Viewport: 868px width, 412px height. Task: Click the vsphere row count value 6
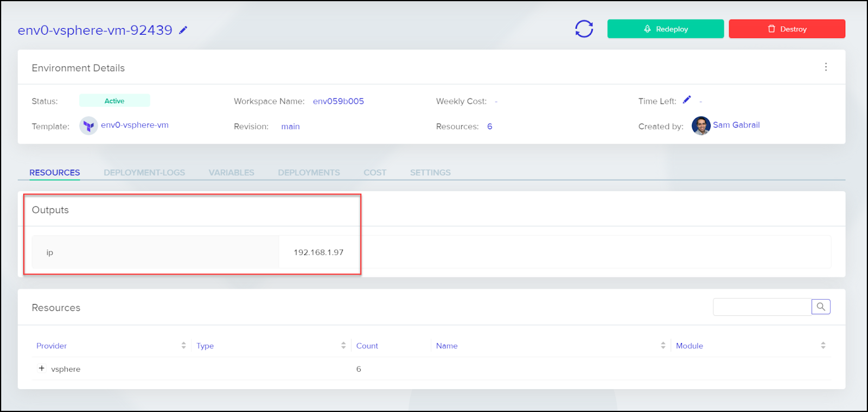(x=359, y=369)
